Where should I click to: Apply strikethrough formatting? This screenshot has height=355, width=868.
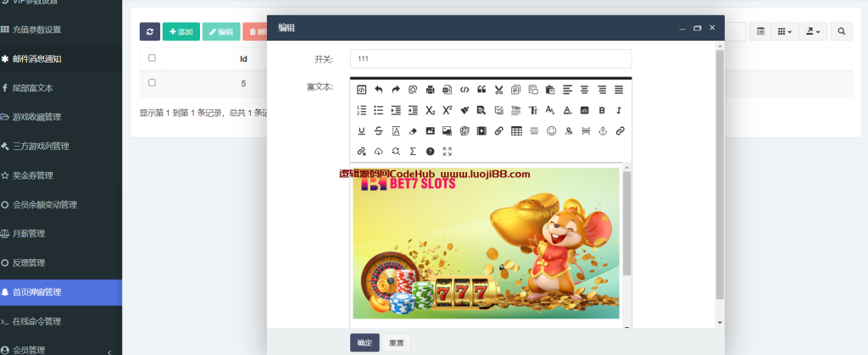click(379, 131)
